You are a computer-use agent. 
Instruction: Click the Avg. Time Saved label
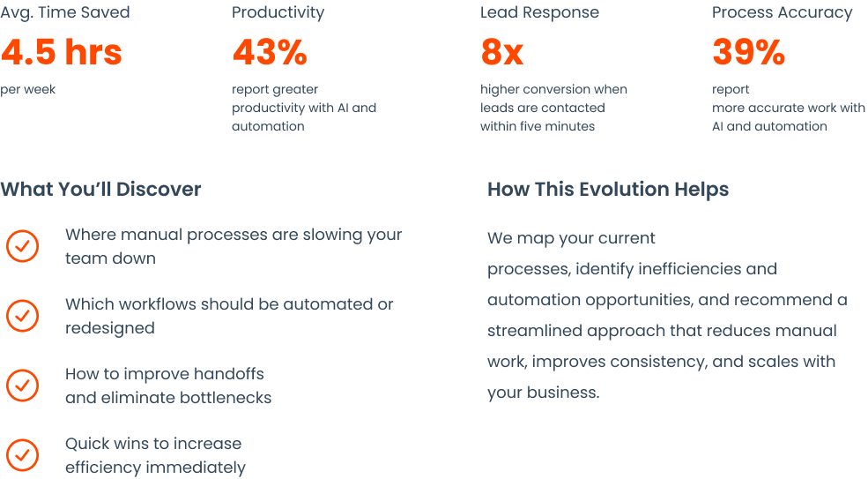tap(64, 12)
